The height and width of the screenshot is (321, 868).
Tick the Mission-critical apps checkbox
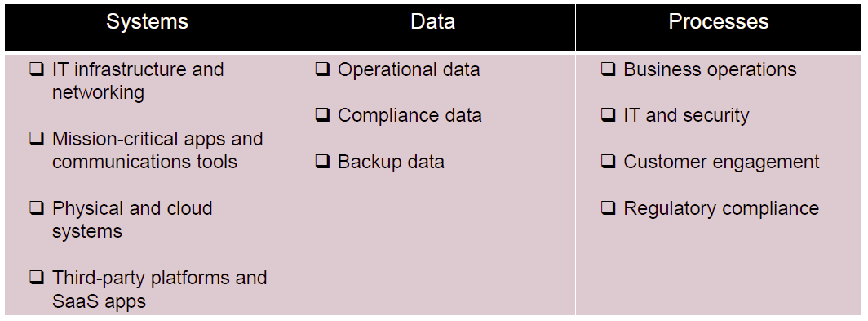(37, 139)
